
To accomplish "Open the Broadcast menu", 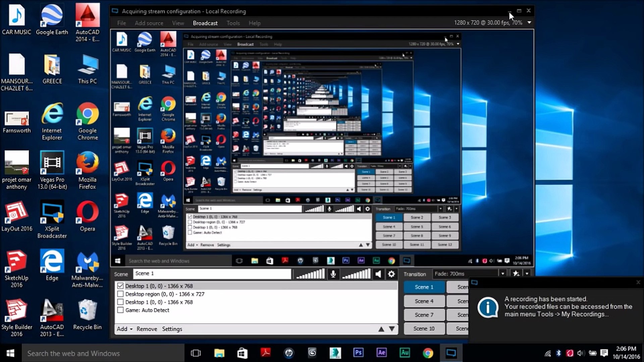I will point(205,23).
